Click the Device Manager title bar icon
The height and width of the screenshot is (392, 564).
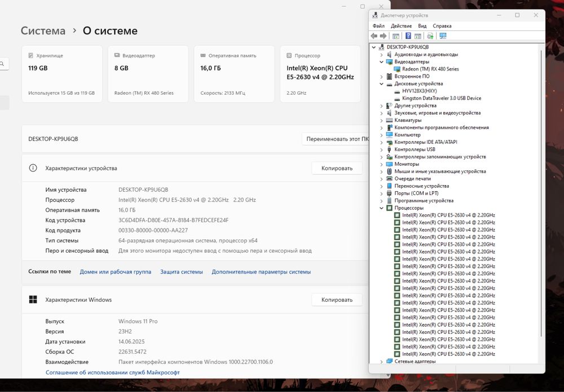[375, 15]
